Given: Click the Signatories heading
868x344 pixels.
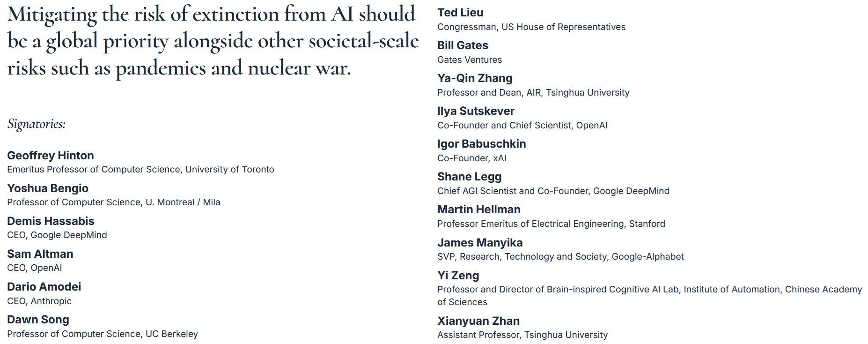Looking at the screenshot, I should (37, 124).
